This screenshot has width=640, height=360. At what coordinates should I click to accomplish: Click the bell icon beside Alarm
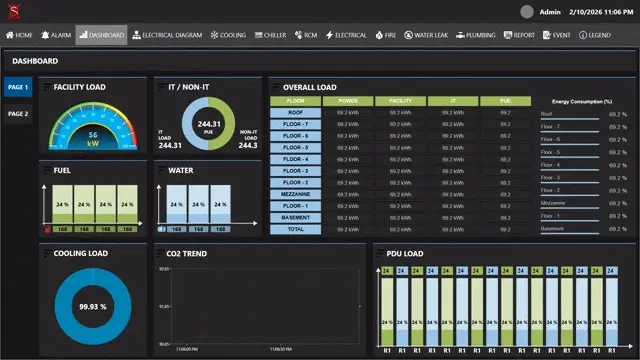[x=45, y=35]
